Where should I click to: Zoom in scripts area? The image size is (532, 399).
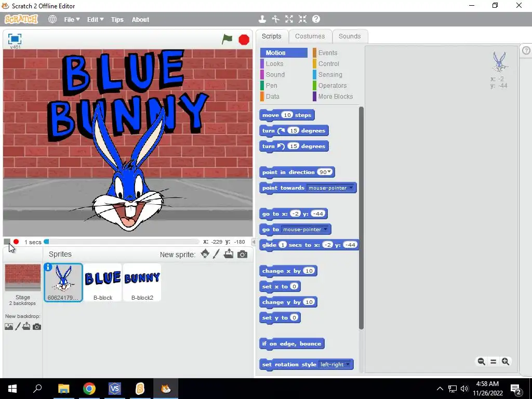point(505,362)
